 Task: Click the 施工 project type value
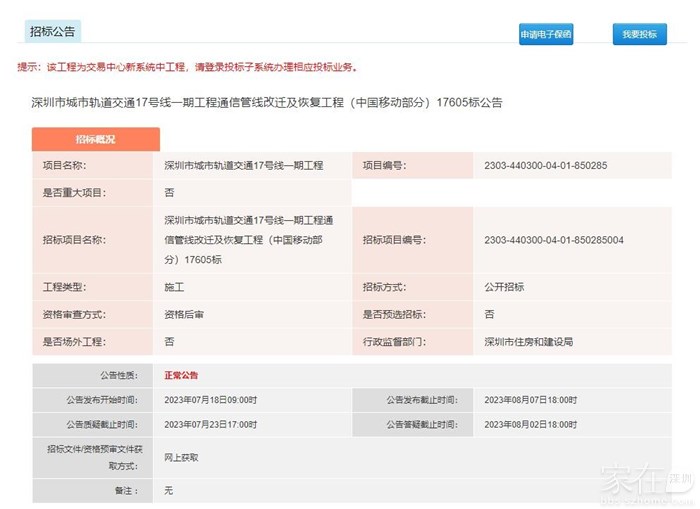tap(174, 287)
